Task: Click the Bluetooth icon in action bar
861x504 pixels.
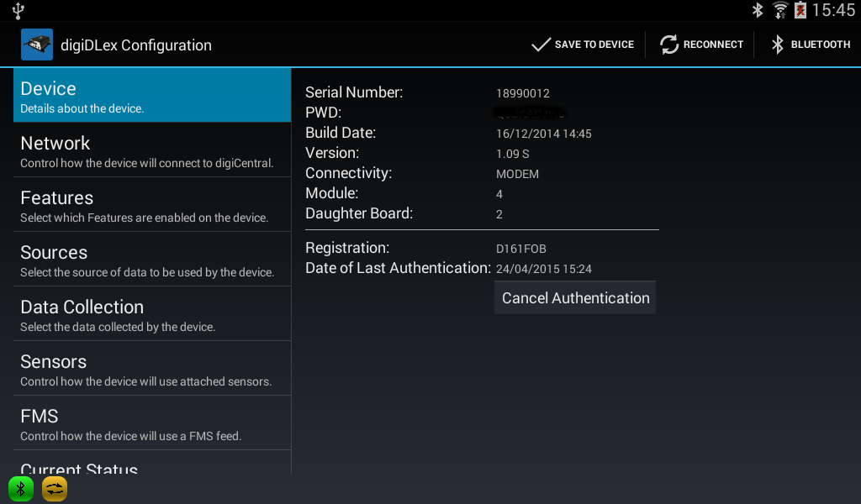Action: point(777,45)
